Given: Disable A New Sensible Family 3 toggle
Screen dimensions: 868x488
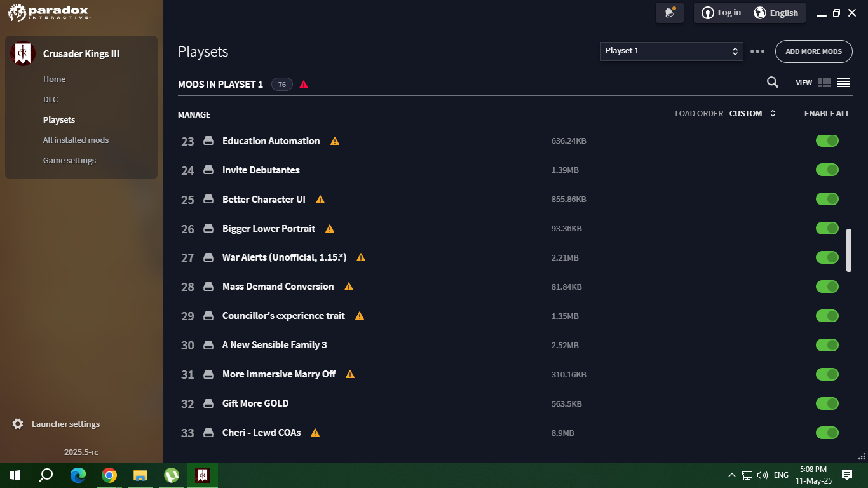Looking at the screenshot, I should coord(827,345).
